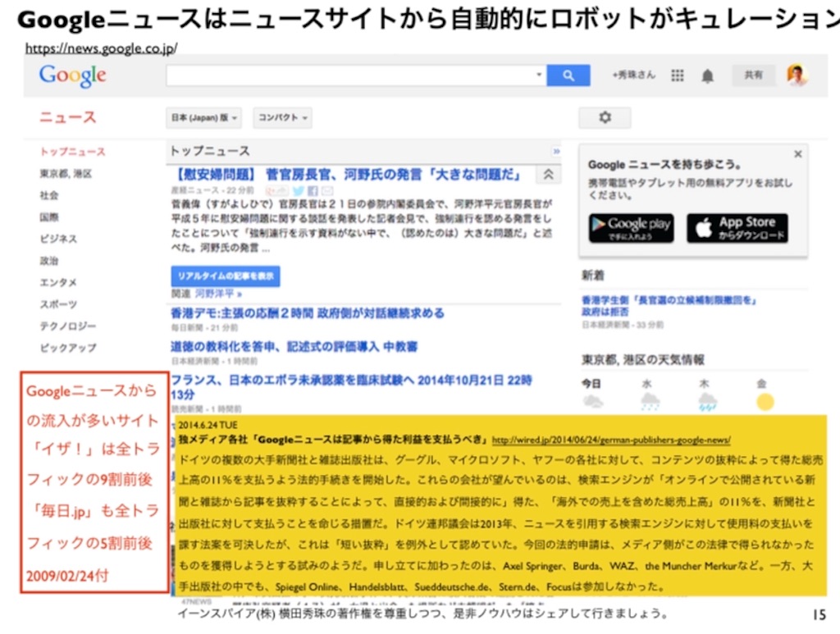This screenshot has width=840, height=634.
Task: Close the Google News app promo
Action: (x=797, y=154)
